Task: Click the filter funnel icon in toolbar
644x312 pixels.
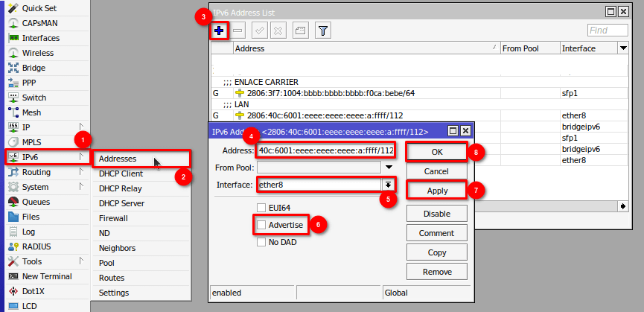Action: pos(323,31)
